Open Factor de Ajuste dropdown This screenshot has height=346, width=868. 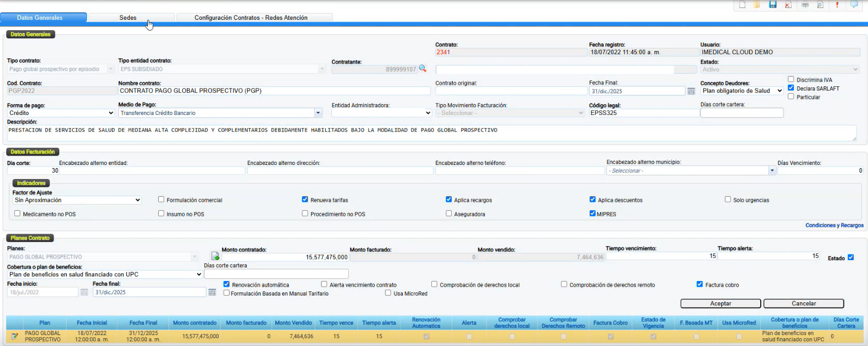click(x=77, y=200)
